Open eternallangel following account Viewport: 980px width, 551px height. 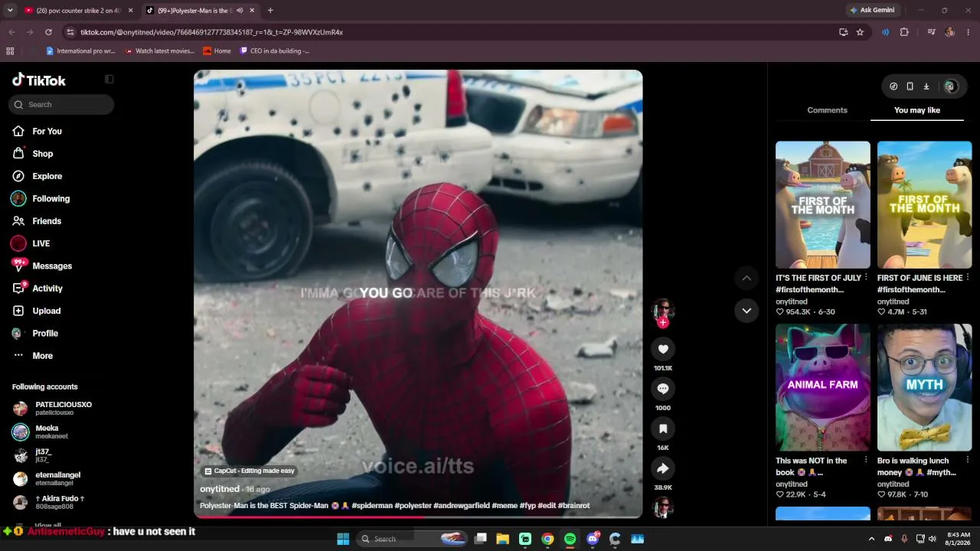(46, 479)
